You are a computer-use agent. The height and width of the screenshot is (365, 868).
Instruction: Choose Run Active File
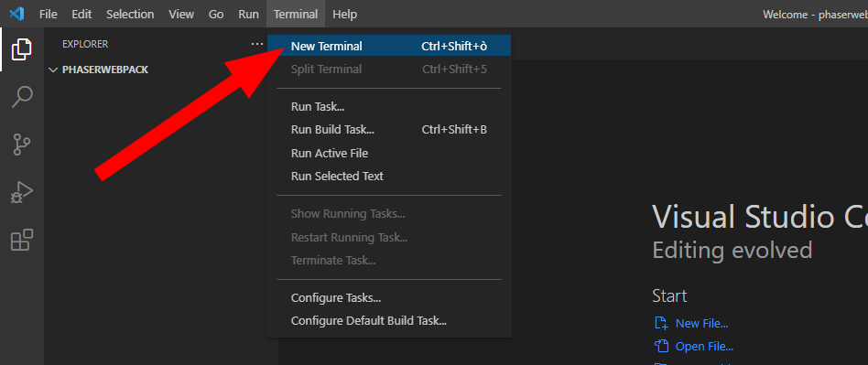coord(389,153)
